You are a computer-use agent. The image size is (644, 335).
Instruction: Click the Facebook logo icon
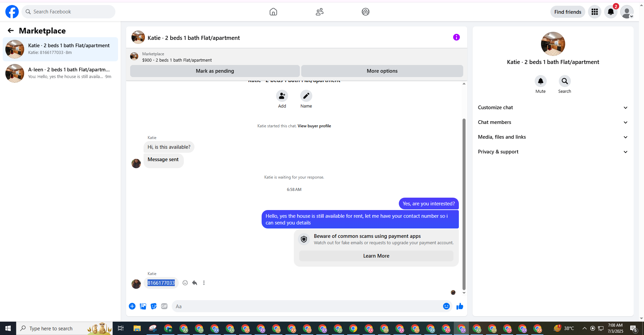pyautogui.click(x=12, y=12)
